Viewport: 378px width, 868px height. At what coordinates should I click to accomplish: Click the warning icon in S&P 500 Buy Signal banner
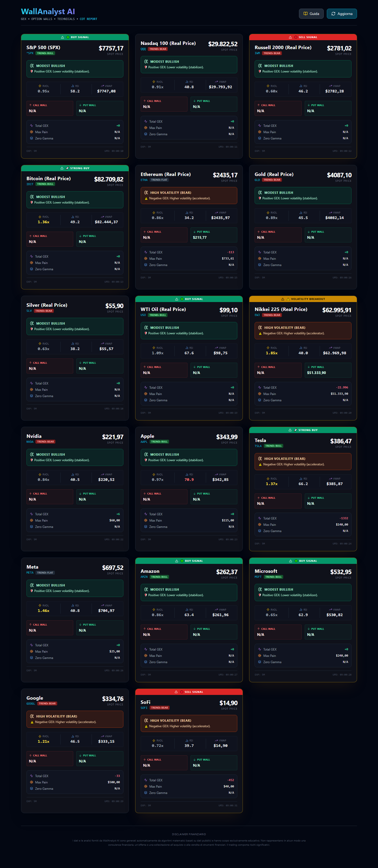[x=62, y=37]
